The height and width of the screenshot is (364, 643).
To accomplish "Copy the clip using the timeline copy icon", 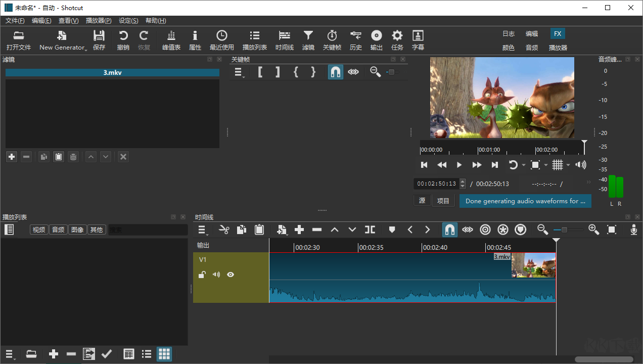I will point(242,230).
